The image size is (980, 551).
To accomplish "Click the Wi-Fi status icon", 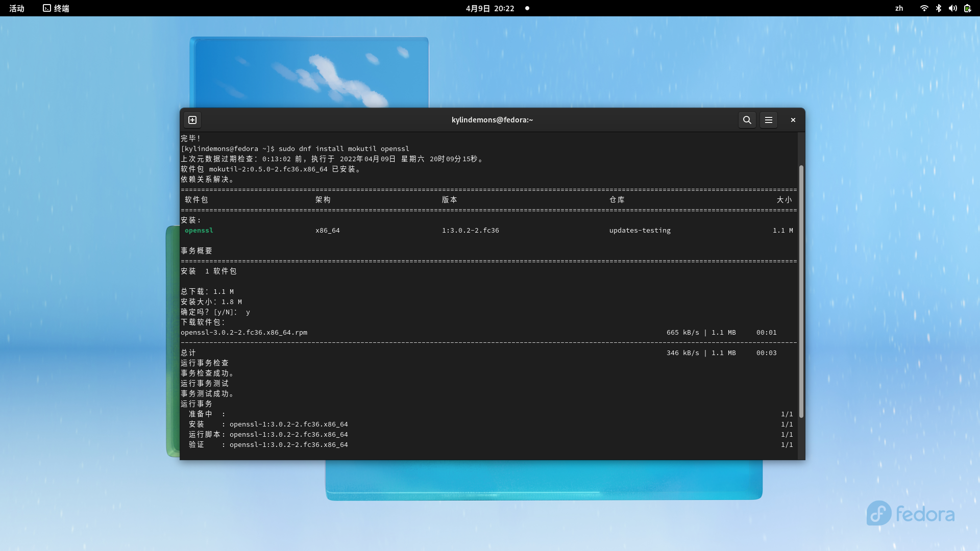I will (924, 8).
